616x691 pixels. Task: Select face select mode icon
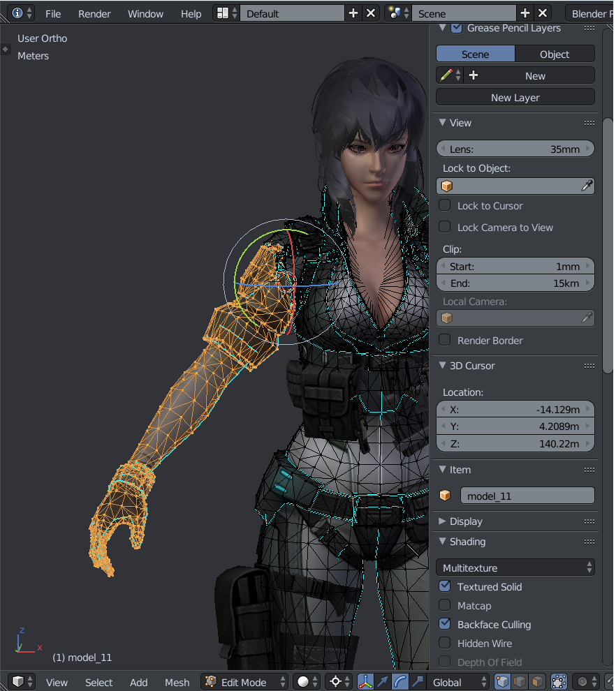536,682
